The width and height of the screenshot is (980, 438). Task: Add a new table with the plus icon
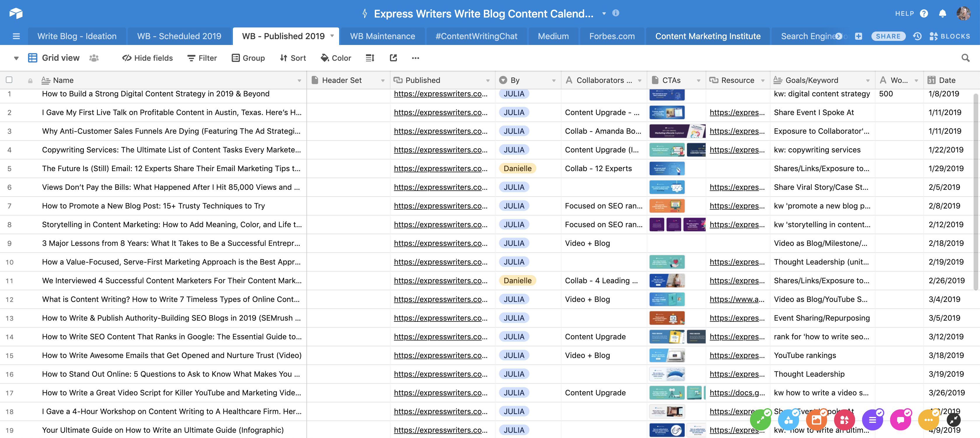tap(859, 36)
